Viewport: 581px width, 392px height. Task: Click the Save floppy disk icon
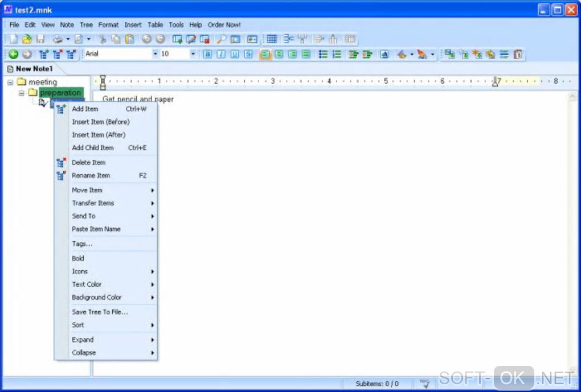point(40,39)
